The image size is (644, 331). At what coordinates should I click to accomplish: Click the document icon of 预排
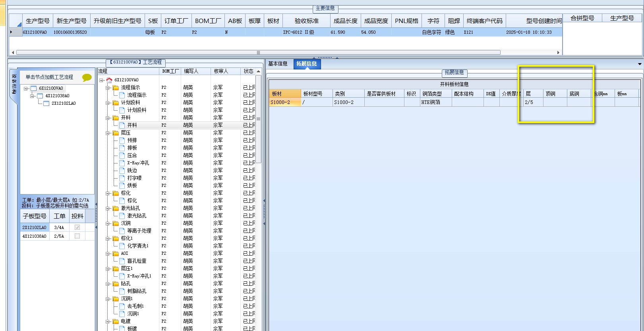click(x=122, y=140)
